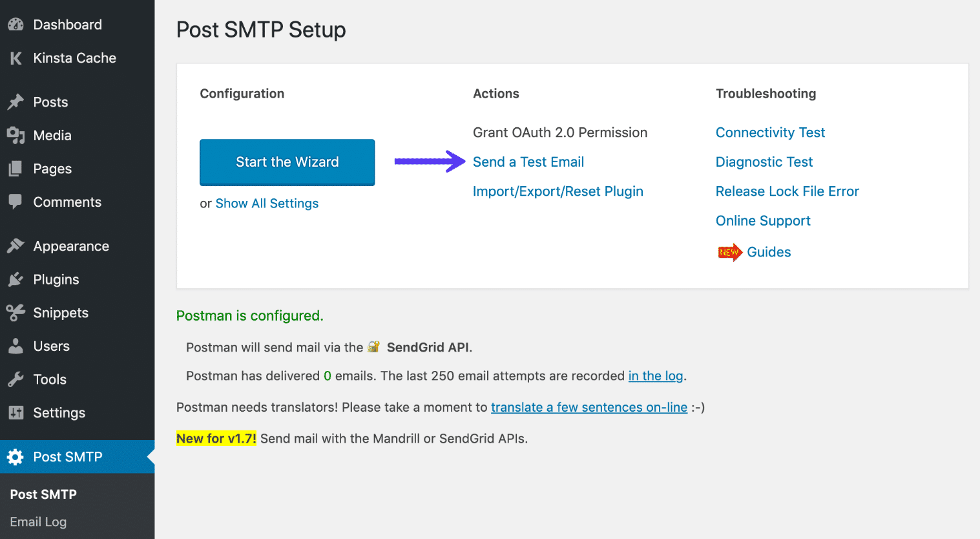Open the Connectivity Test link

tap(770, 132)
